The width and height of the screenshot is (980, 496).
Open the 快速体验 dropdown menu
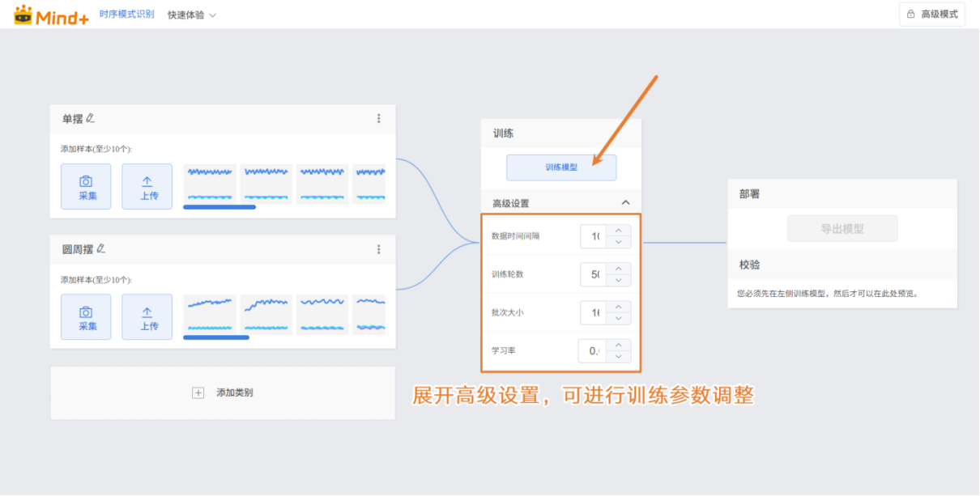[192, 15]
